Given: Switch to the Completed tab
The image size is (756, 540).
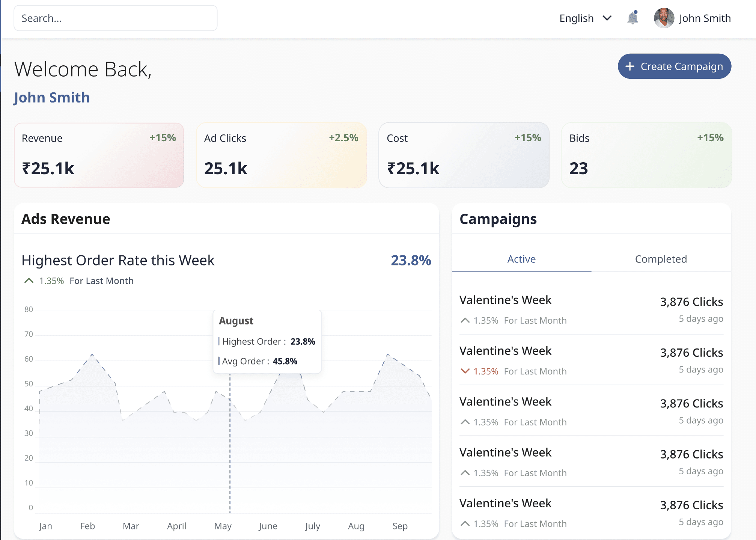Looking at the screenshot, I should tap(661, 259).
